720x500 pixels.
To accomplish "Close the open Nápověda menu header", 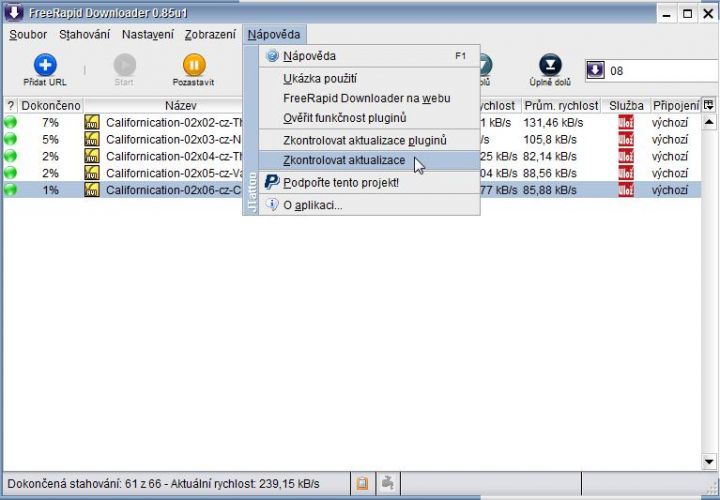I will tap(274, 35).
